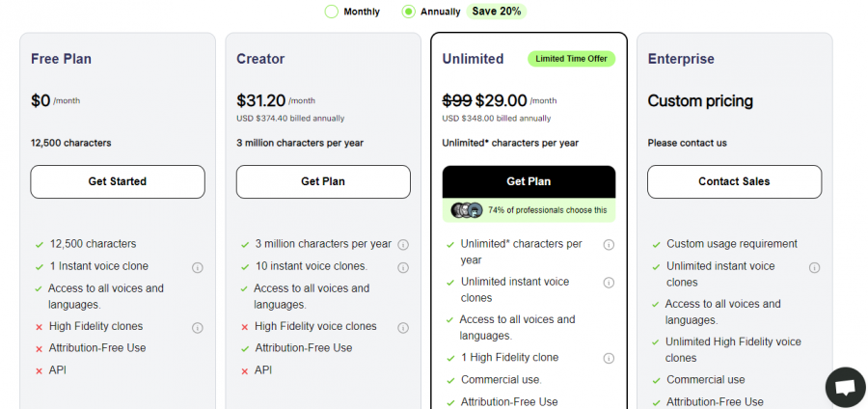This screenshot has width=868, height=409.
Task: Click info icon for Unlimited instant voice clones
Action: pyautogui.click(x=609, y=283)
